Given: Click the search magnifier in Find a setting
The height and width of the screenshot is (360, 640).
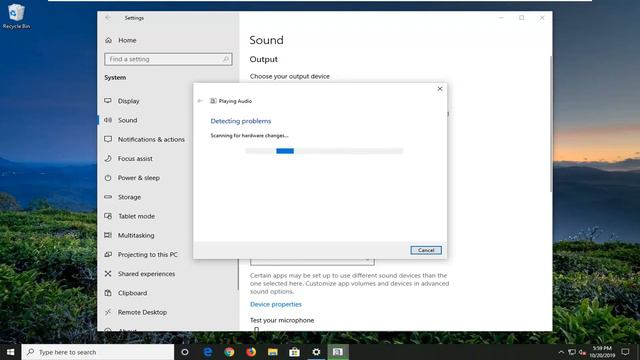Looking at the screenshot, I should click(x=225, y=59).
